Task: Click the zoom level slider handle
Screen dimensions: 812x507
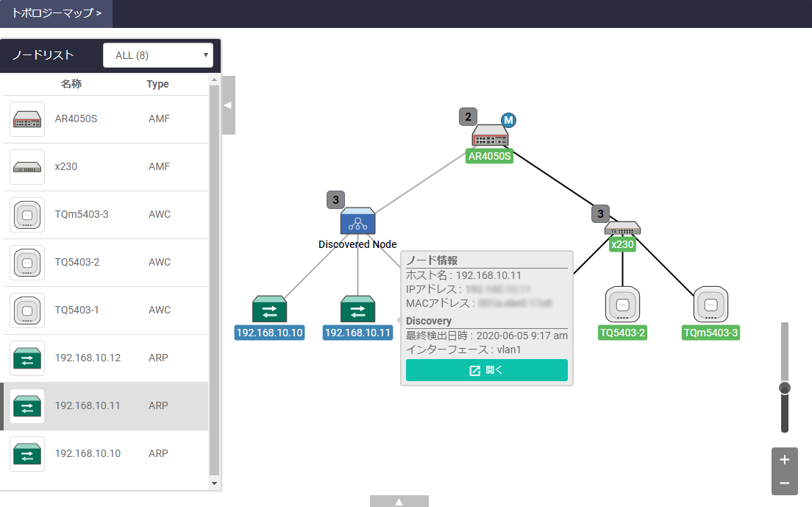Action: point(785,388)
